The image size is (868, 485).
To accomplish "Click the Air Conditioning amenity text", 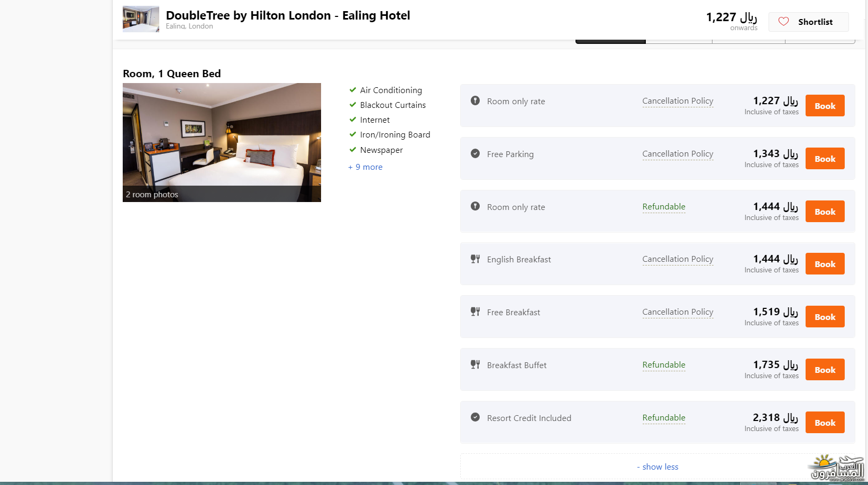I will [391, 90].
